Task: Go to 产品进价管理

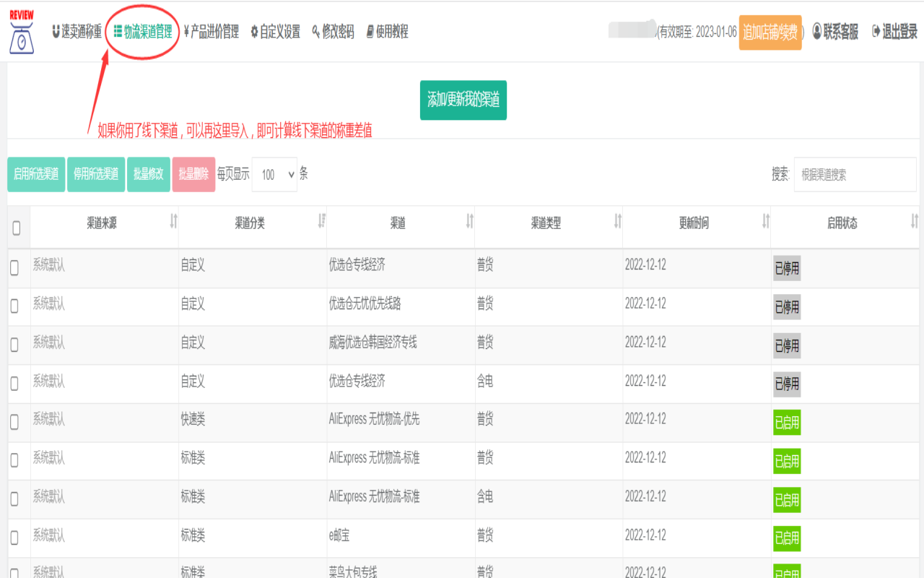Action: 212,32
